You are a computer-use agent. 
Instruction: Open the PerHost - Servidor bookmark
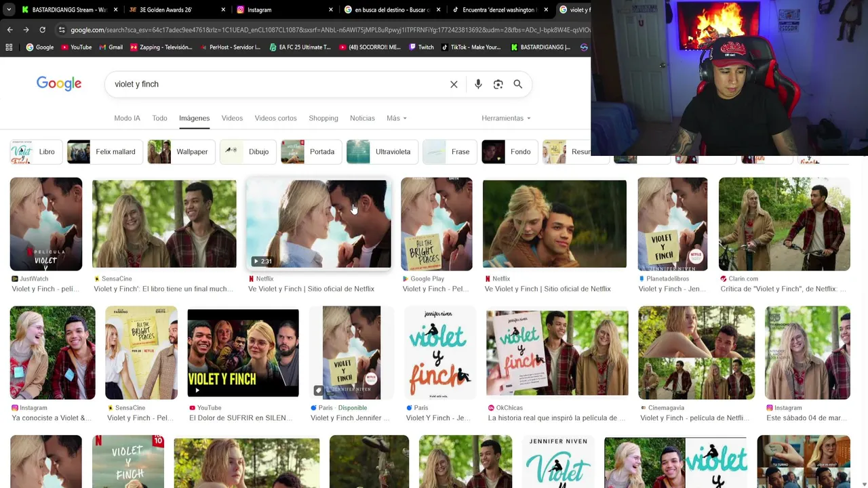tap(230, 47)
